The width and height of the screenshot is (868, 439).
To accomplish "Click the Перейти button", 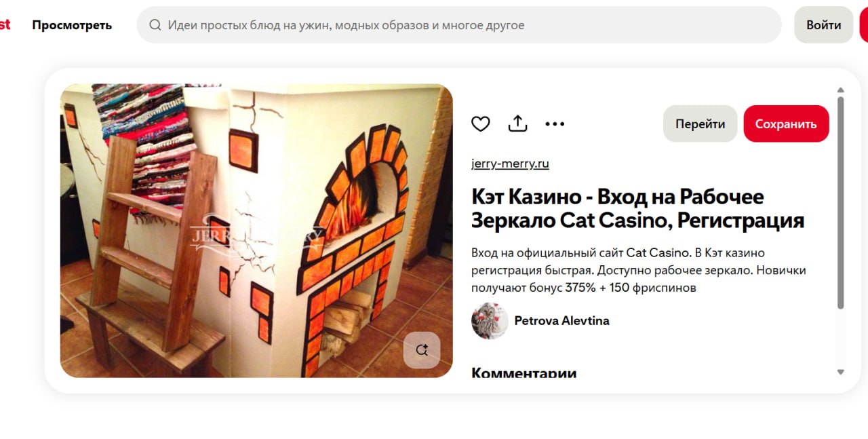I will point(700,123).
